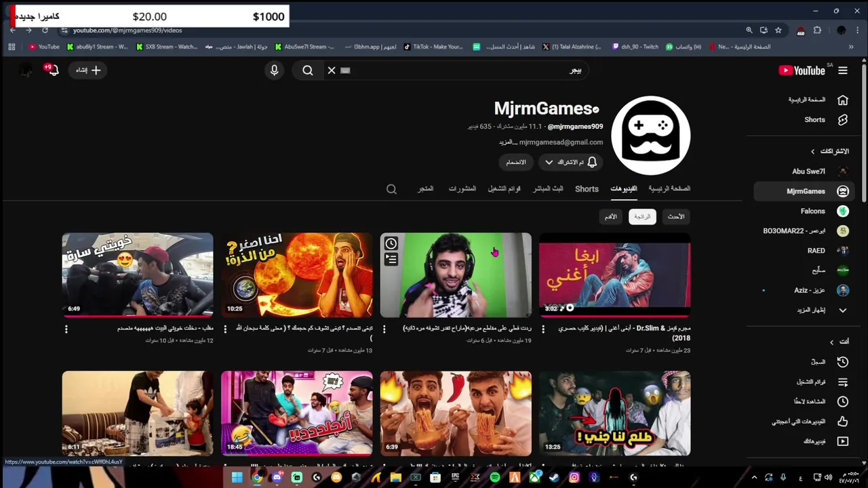Go to Home (الصفحة الرئيسية) in sidebar
Screen dimensions: 868x488
point(818,100)
